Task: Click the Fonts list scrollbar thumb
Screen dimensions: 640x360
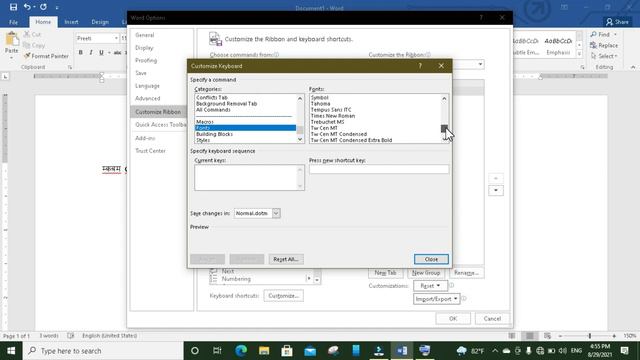Action: pos(444,129)
